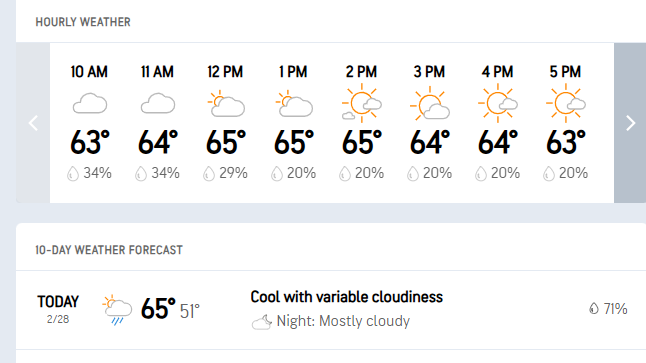The height and width of the screenshot is (363, 646).
Task: Show previous hours with left arrow
Action: coord(33,123)
